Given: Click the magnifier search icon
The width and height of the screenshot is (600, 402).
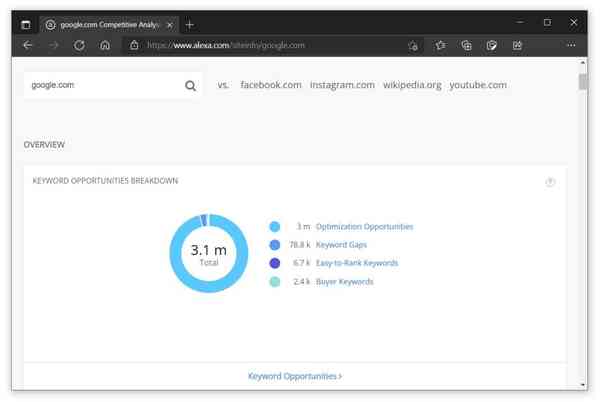Looking at the screenshot, I should click(191, 85).
